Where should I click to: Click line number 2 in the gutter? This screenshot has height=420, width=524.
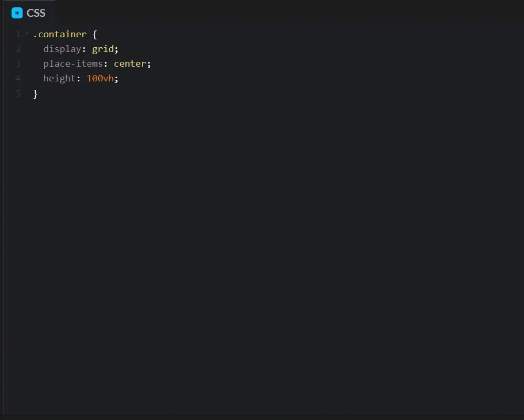click(18, 49)
